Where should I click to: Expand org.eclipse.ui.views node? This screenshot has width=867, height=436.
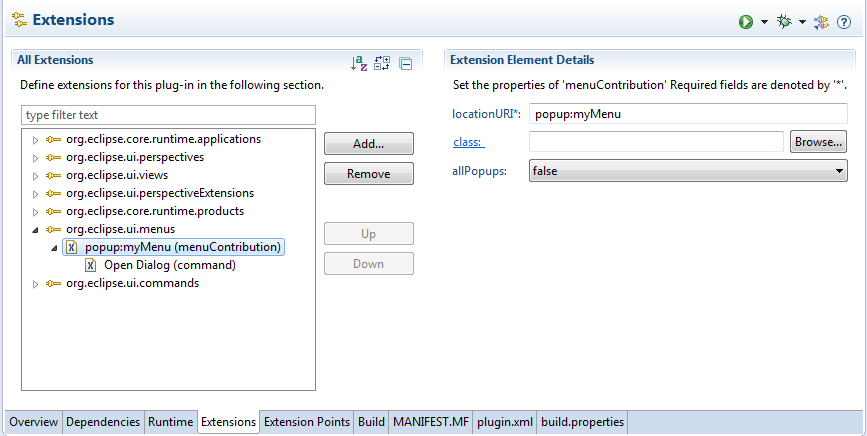pyautogui.click(x=35, y=176)
